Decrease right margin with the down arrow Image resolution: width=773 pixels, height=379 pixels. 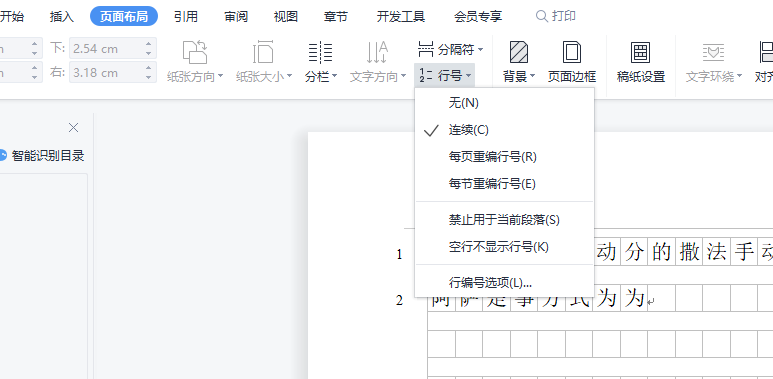(x=149, y=77)
